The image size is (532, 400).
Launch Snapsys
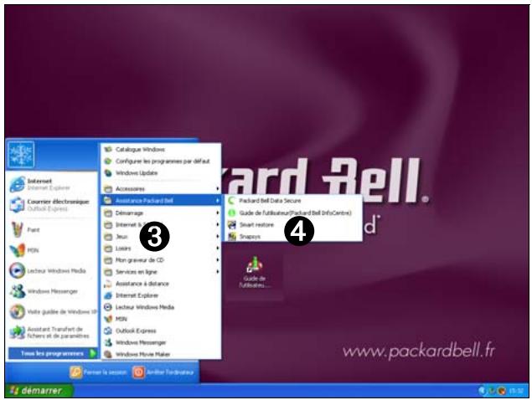pyautogui.click(x=293, y=236)
